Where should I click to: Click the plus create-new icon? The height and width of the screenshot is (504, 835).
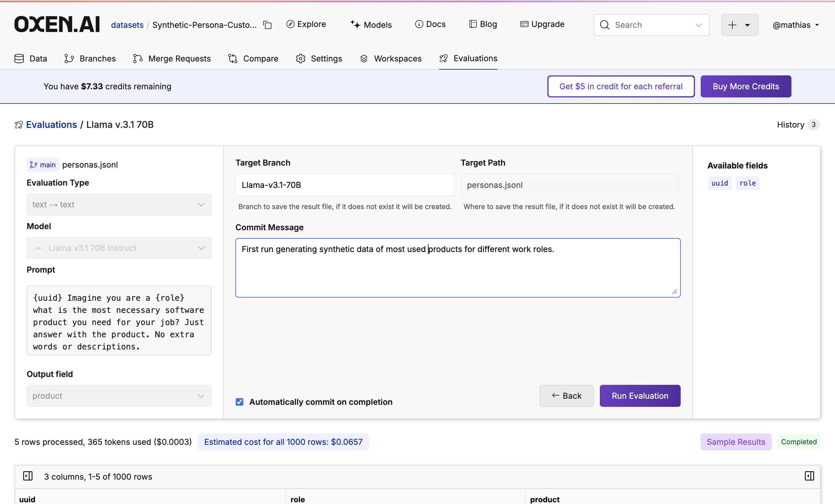(732, 25)
